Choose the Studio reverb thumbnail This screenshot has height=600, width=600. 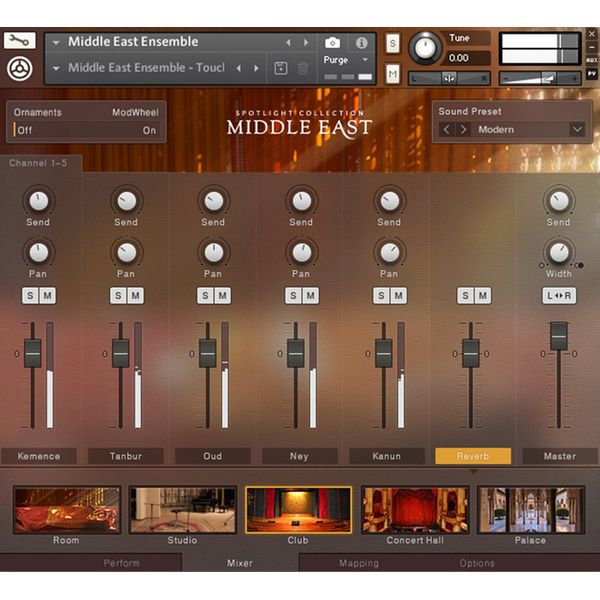pos(183,510)
